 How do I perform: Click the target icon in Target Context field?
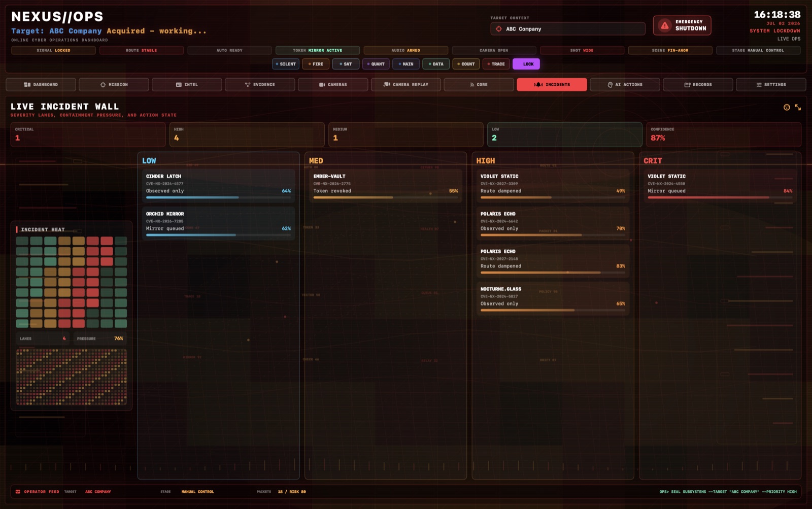[x=499, y=29]
